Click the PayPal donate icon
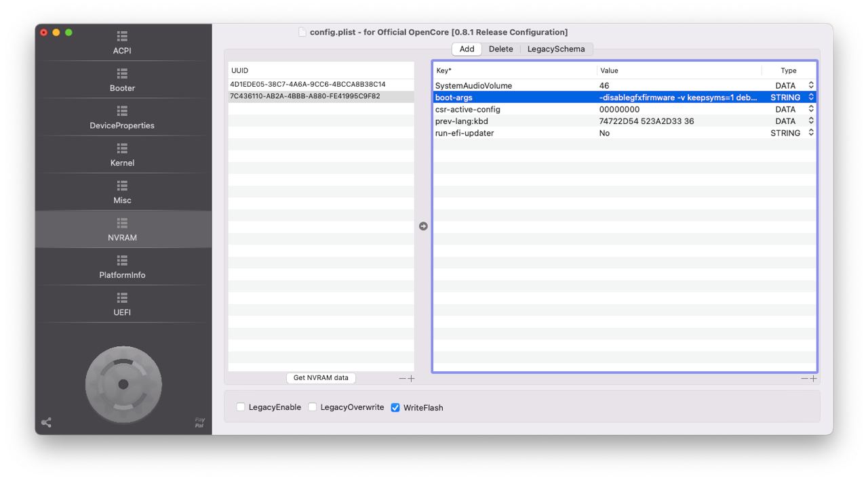Image resolution: width=868 pixels, height=481 pixels. point(199,423)
